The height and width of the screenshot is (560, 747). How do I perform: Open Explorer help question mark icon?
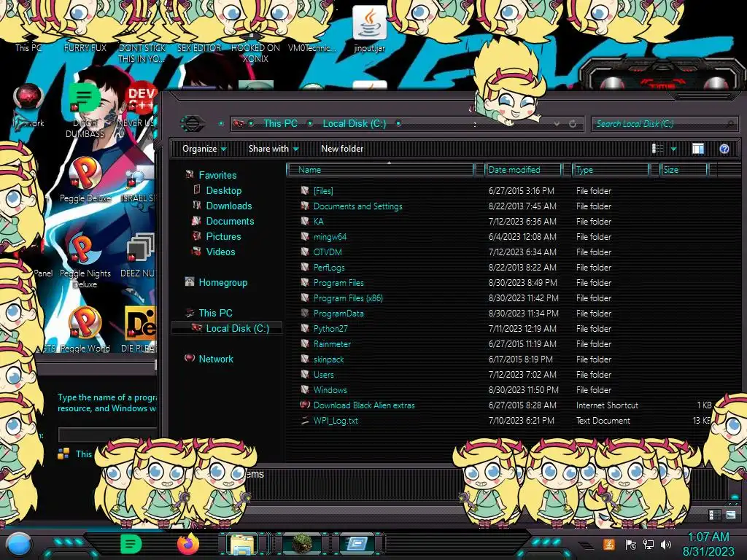pos(724,149)
